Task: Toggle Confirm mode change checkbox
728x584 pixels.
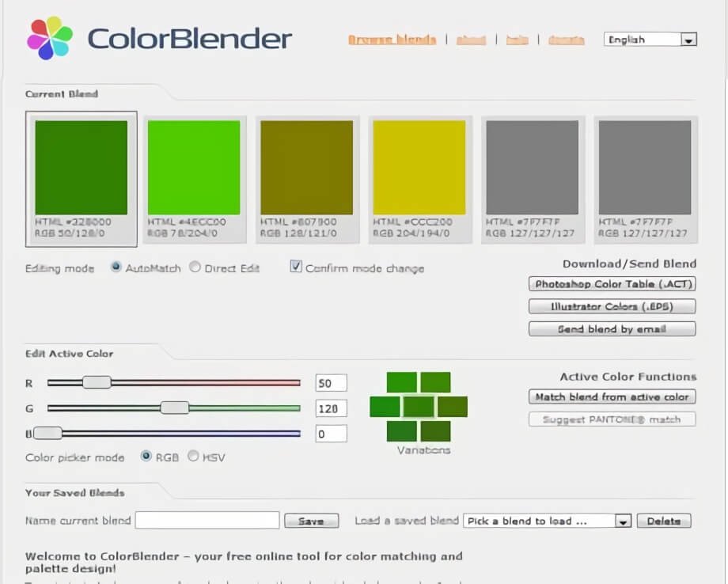Action: (x=296, y=267)
